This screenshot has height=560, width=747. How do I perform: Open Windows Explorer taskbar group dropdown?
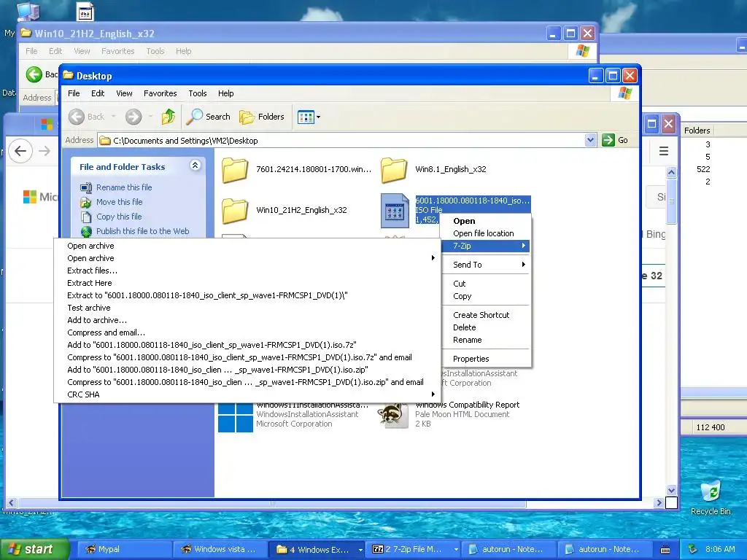[x=360, y=550]
